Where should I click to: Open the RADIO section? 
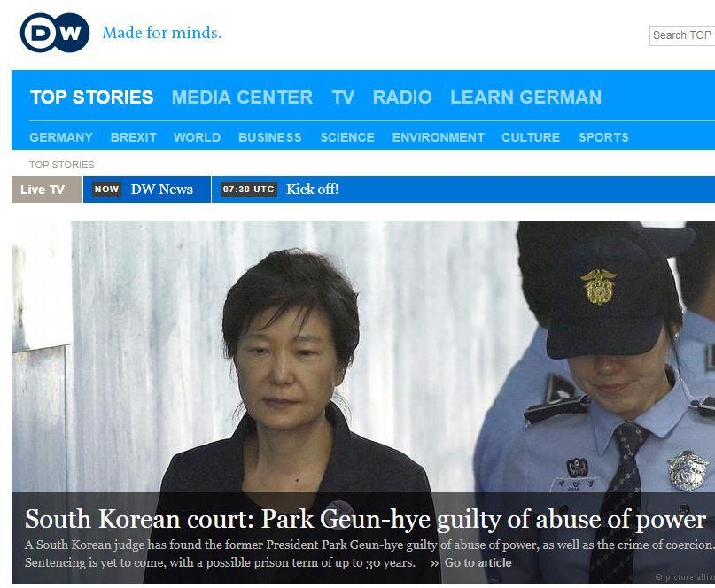pos(402,97)
